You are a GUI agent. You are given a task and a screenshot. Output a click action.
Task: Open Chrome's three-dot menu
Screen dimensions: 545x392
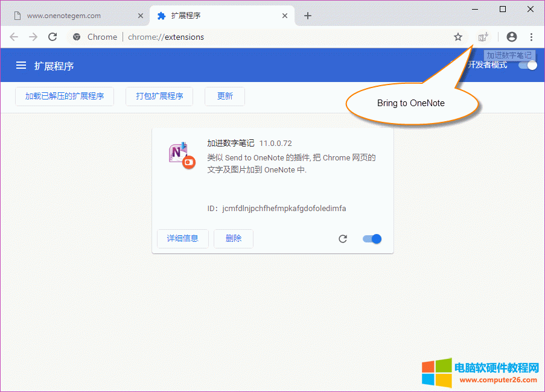coord(531,37)
